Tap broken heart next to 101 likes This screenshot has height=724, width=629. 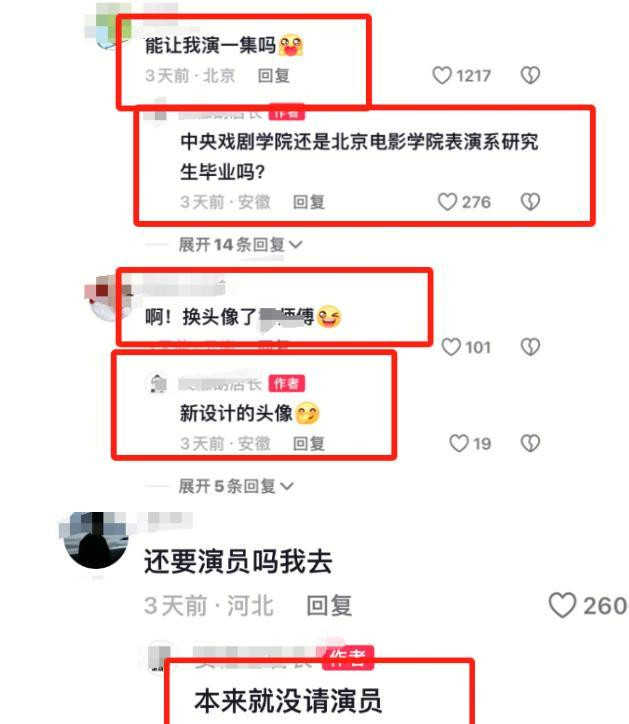pyautogui.click(x=530, y=347)
